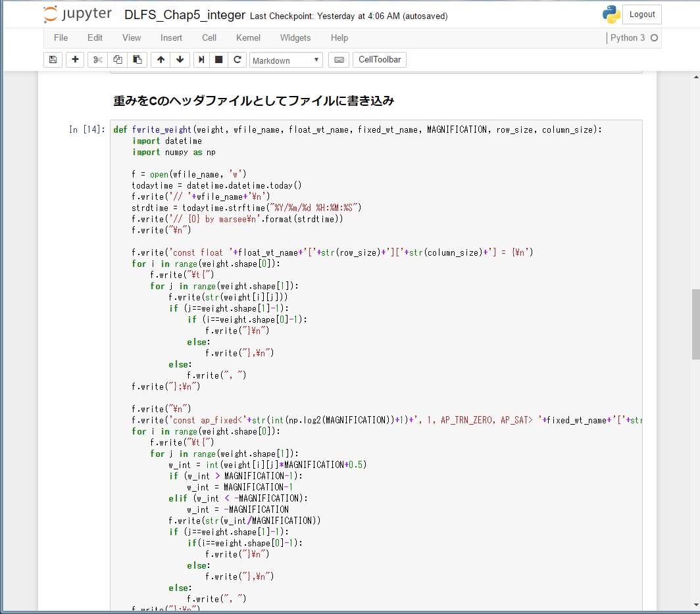The width and height of the screenshot is (700, 614).
Task: Open the Edit menu
Action: tap(95, 38)
